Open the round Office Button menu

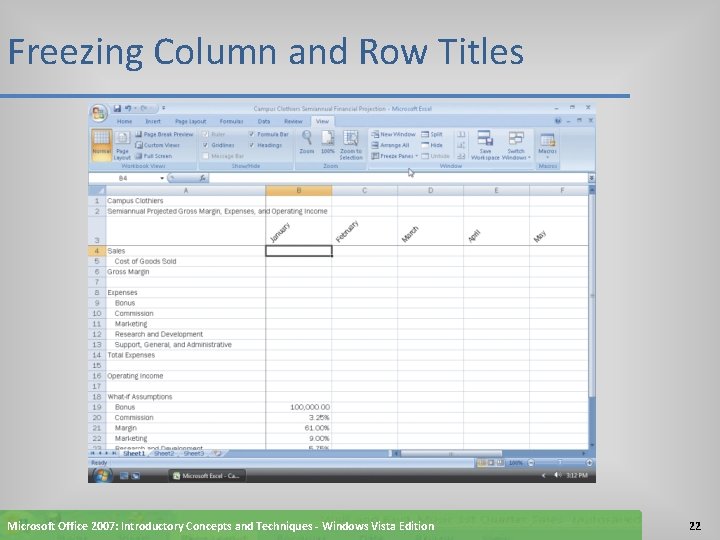(x=99, y=113)
